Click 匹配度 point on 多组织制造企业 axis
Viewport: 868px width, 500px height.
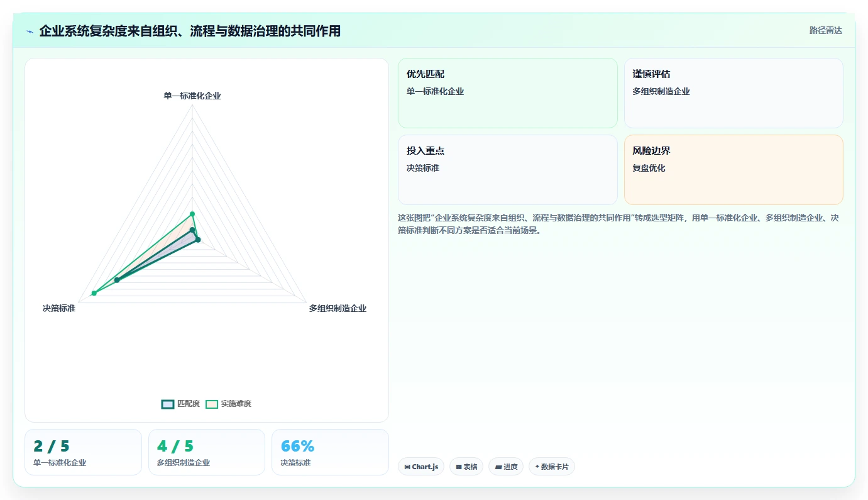(198, 240)
